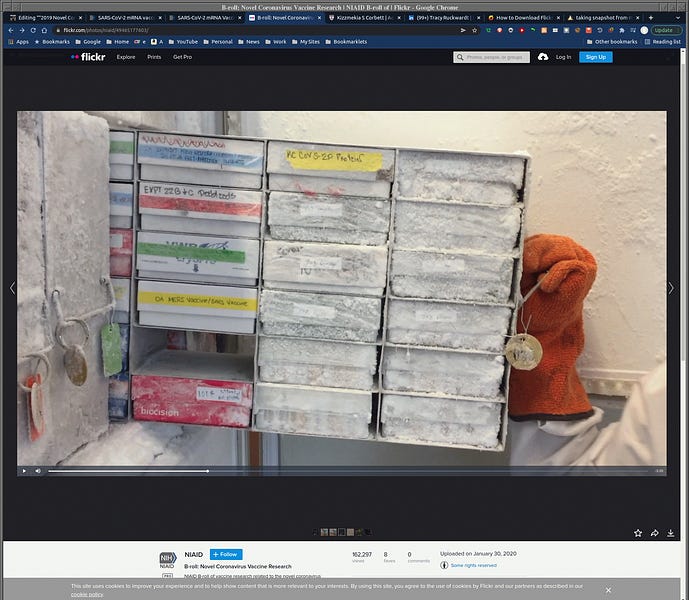Open the Other bookmarks folder

tap(612, 42)
